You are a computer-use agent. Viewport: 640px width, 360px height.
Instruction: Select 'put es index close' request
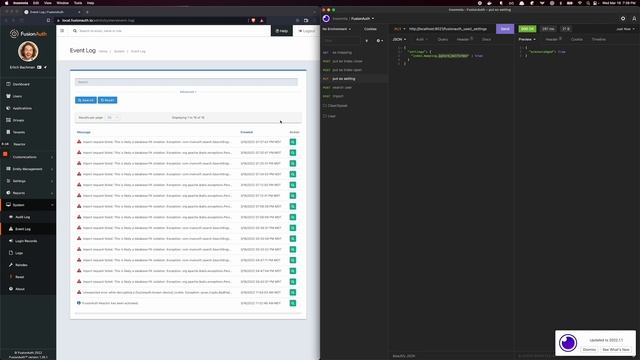354,61
